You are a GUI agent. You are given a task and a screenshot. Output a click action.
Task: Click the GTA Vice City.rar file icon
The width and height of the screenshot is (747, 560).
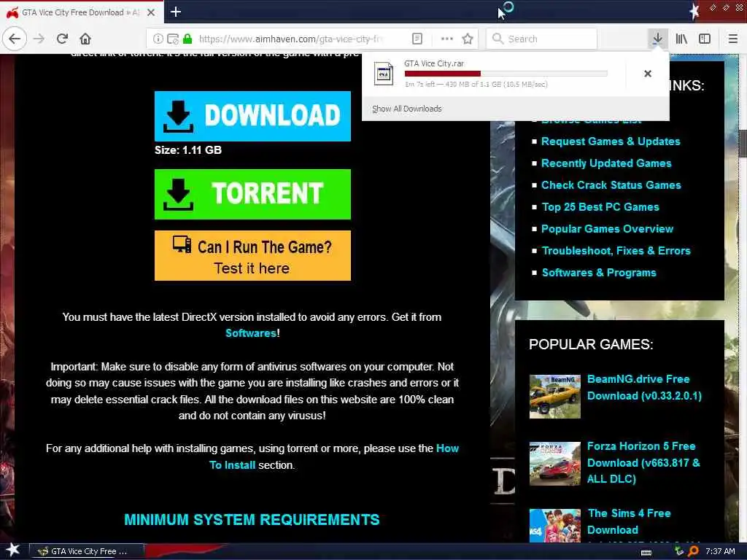[384, 74]
